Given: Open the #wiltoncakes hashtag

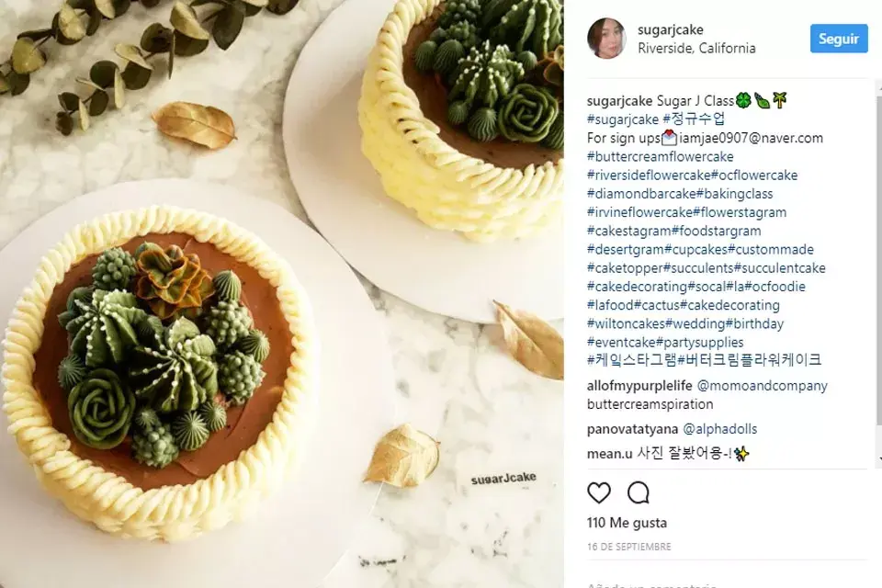Looking at the screenshot, I should [x=627, y=323].
